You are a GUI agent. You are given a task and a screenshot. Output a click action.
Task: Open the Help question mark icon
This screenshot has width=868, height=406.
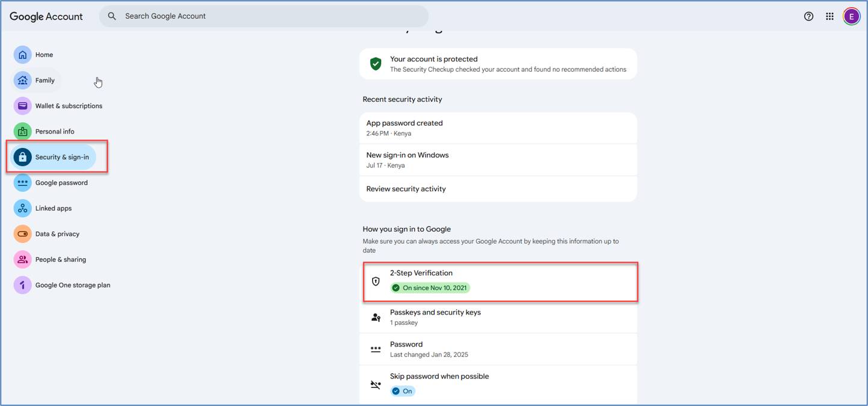(808, 16)
